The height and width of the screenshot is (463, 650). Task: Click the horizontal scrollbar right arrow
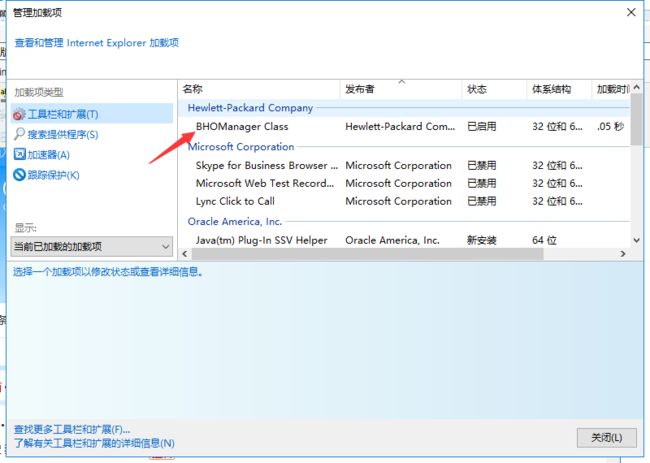click(x=623, y=254)
